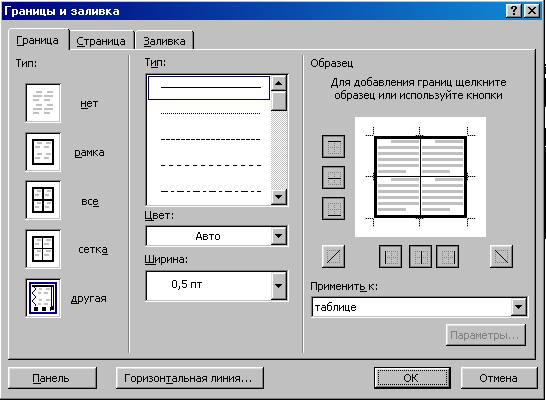Click the 'нет' label text
Viewport: 546px width, 400px height.
89,104
